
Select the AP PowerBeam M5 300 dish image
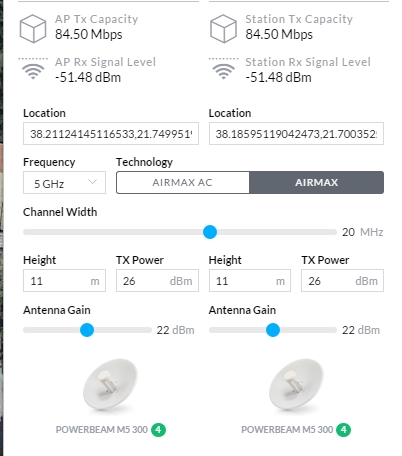point(110,384)
